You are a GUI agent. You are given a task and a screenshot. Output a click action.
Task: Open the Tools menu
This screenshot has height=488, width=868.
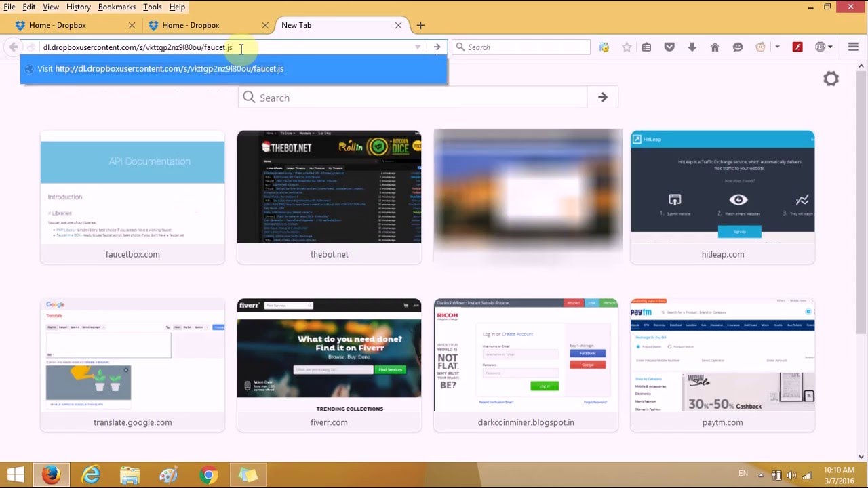coord(153,7)
